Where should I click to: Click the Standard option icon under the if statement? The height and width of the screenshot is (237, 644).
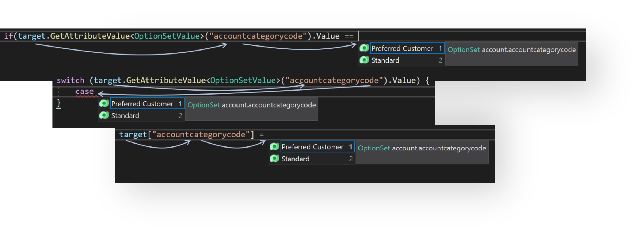pos(364,60)
